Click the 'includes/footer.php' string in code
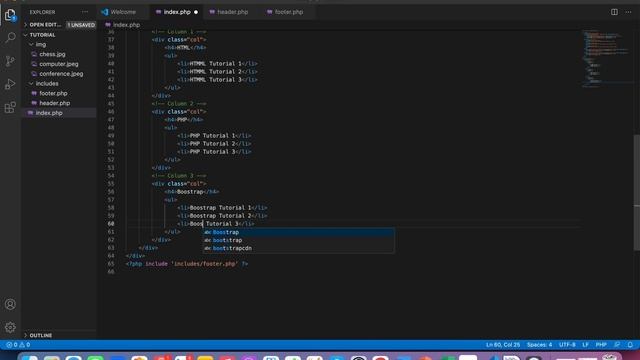The height and width of the screenshot is (360, 640). 205,264
